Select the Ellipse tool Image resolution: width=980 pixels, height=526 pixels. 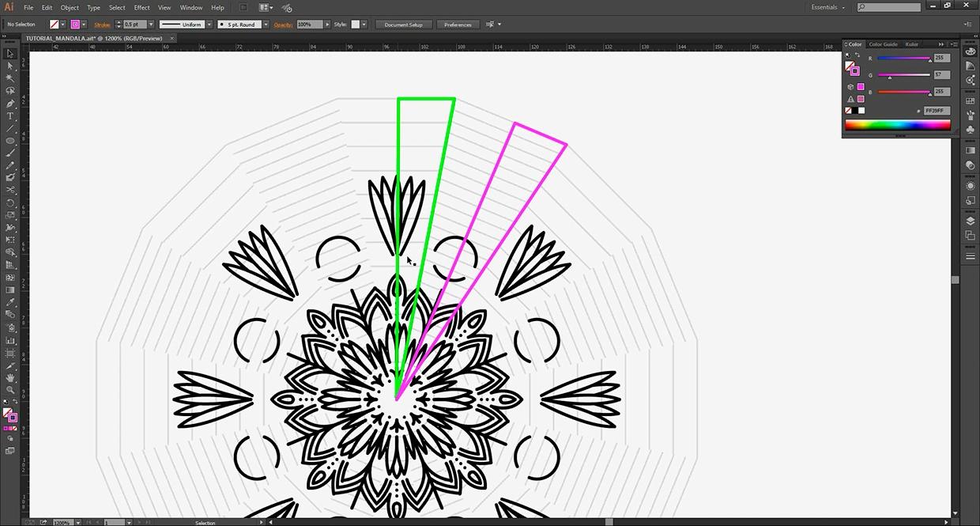pyautogui.click(x=10, y=141)
